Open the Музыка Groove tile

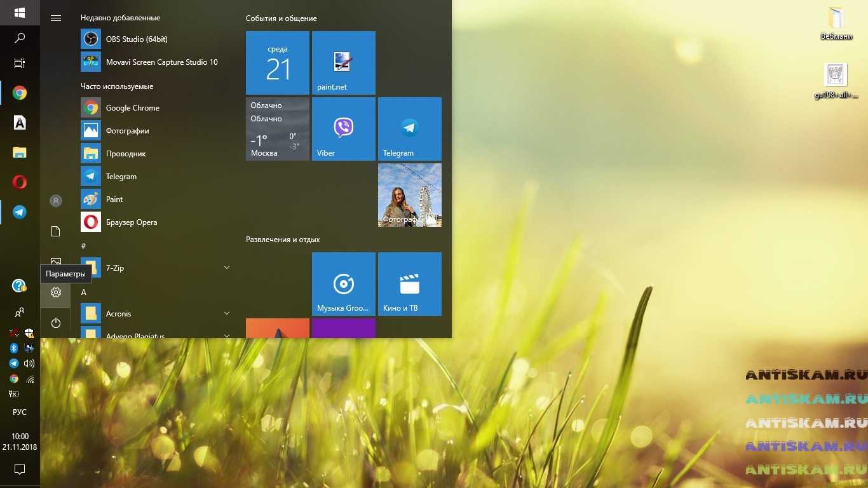pyautogui.click(x=343, y=284)
